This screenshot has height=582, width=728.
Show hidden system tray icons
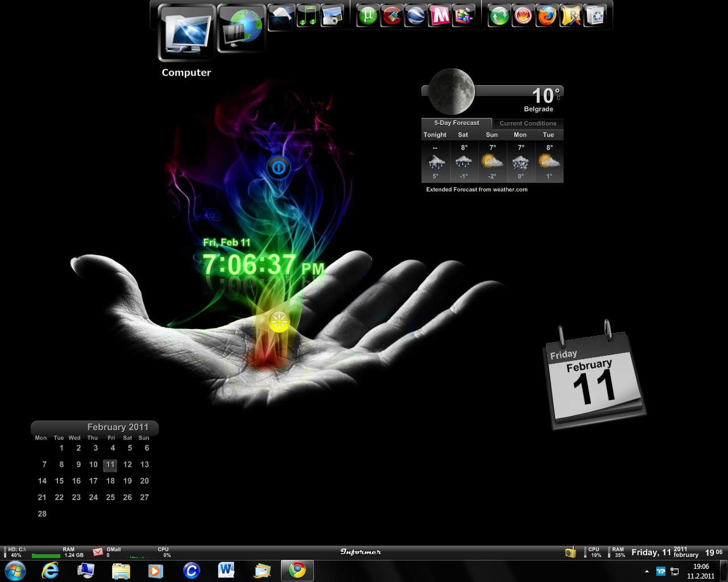(x=647, y=571)
